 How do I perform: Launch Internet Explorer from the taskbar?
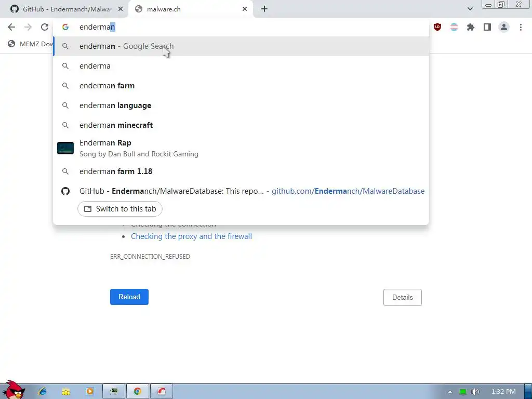coord(43,392)
